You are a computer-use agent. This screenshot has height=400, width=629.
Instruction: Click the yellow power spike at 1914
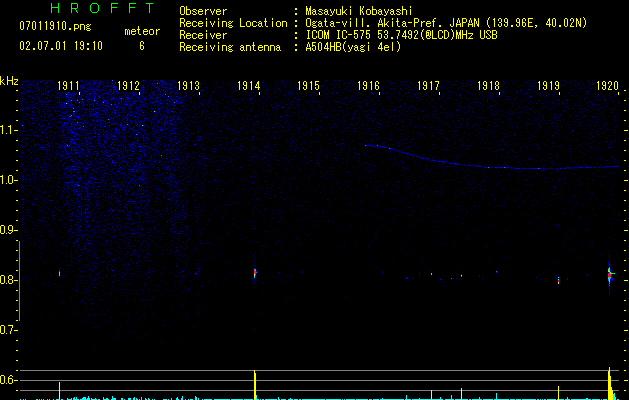click(x=255, y=385)
